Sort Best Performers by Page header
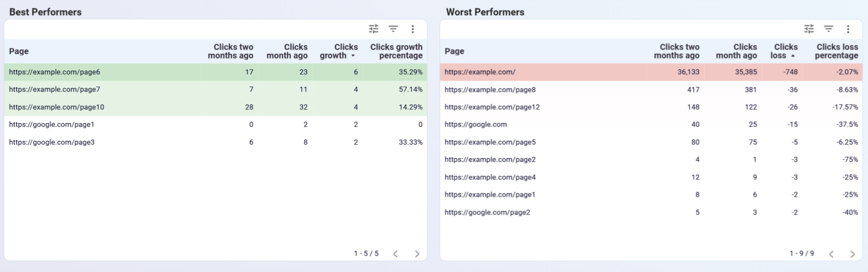The width and height of the screenshot is (868, 272). click(19, 51)
